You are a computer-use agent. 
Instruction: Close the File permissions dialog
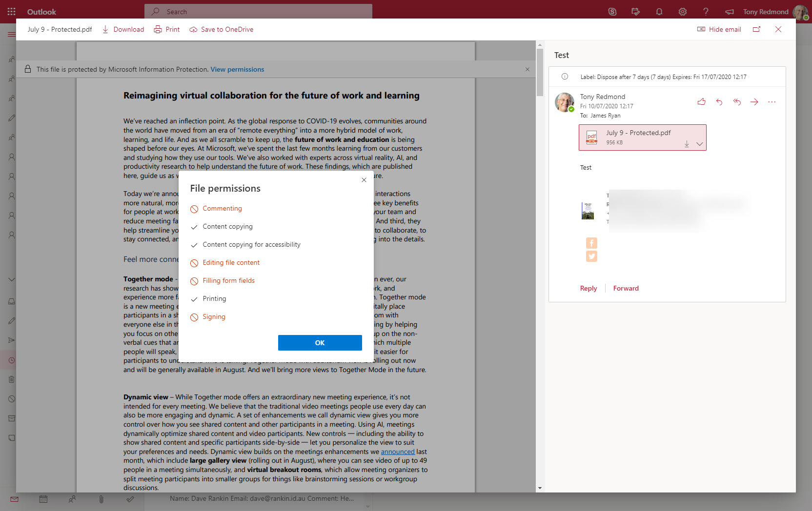coord(364,180)
